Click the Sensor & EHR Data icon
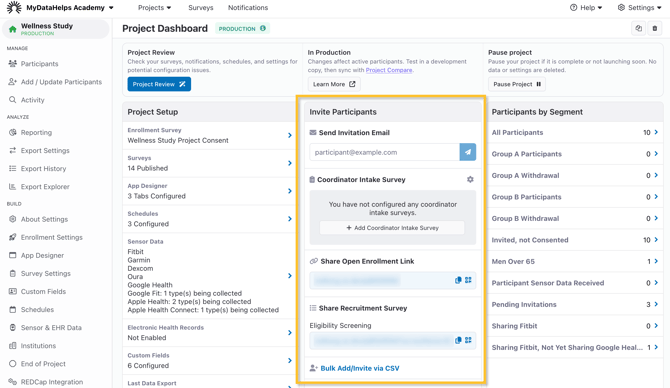The image size is (670, 388). click(x=12, y=328)
